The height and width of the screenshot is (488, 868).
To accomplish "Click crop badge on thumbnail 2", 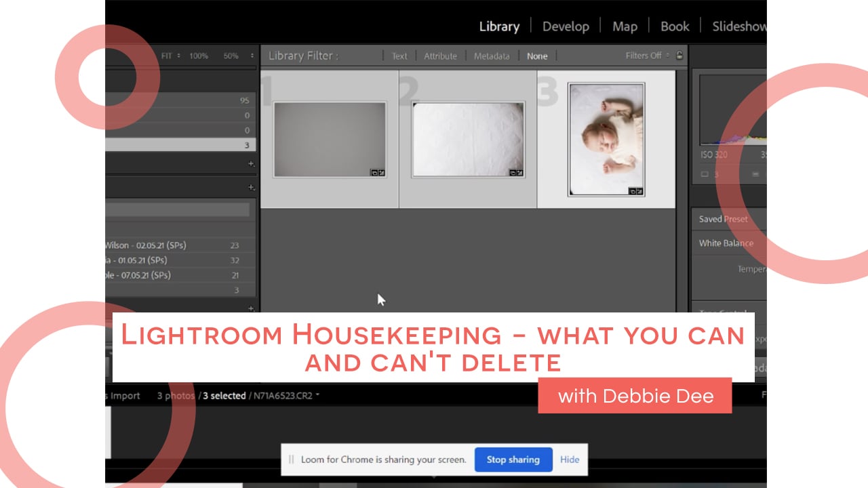I will [x=513, y=173].
